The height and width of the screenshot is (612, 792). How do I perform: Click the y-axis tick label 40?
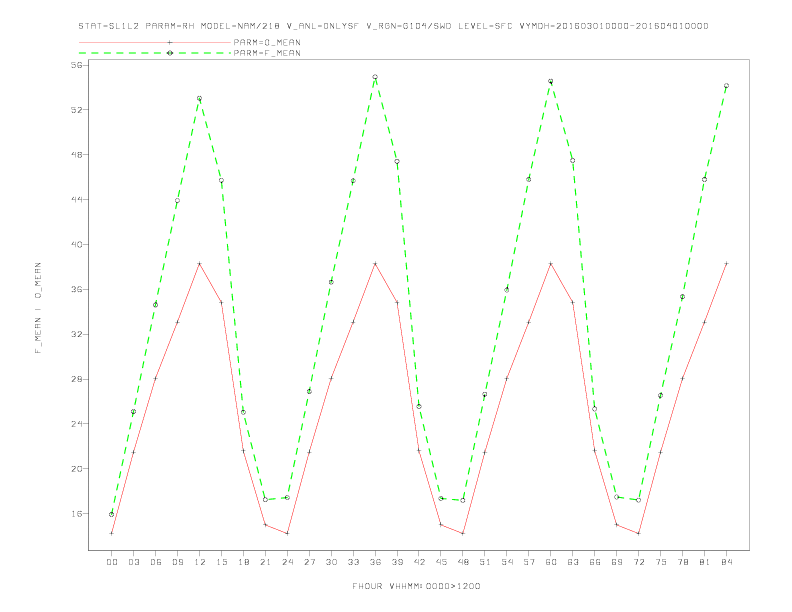point(77,244)
